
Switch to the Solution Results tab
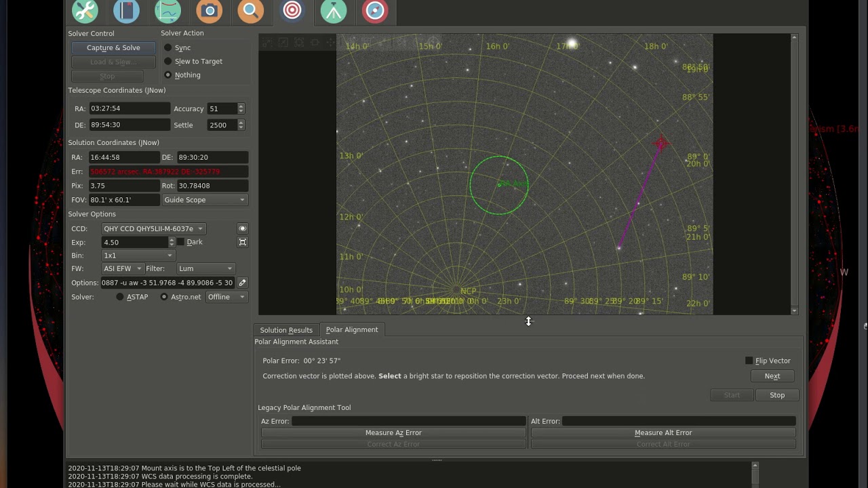286,330
